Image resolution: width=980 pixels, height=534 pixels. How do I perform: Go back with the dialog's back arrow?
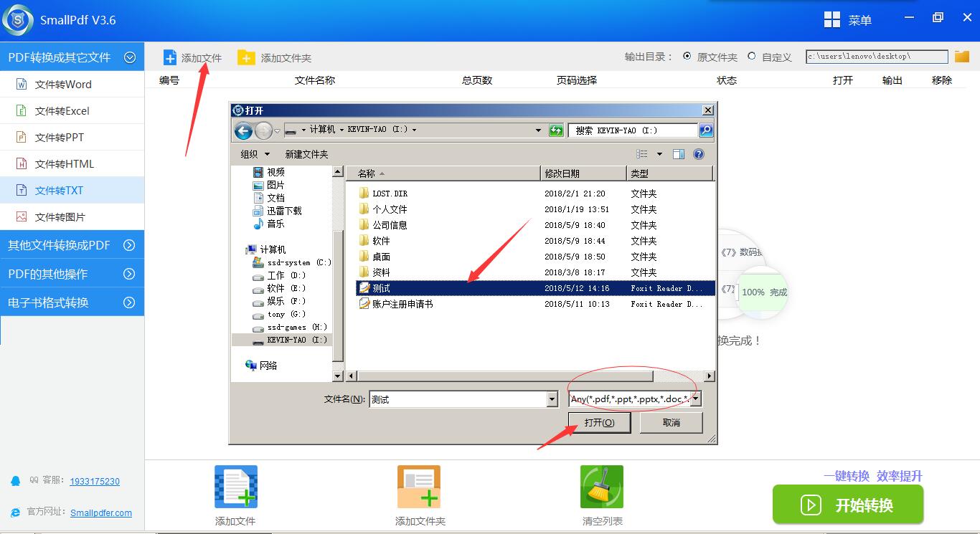[x=243, y=130]
